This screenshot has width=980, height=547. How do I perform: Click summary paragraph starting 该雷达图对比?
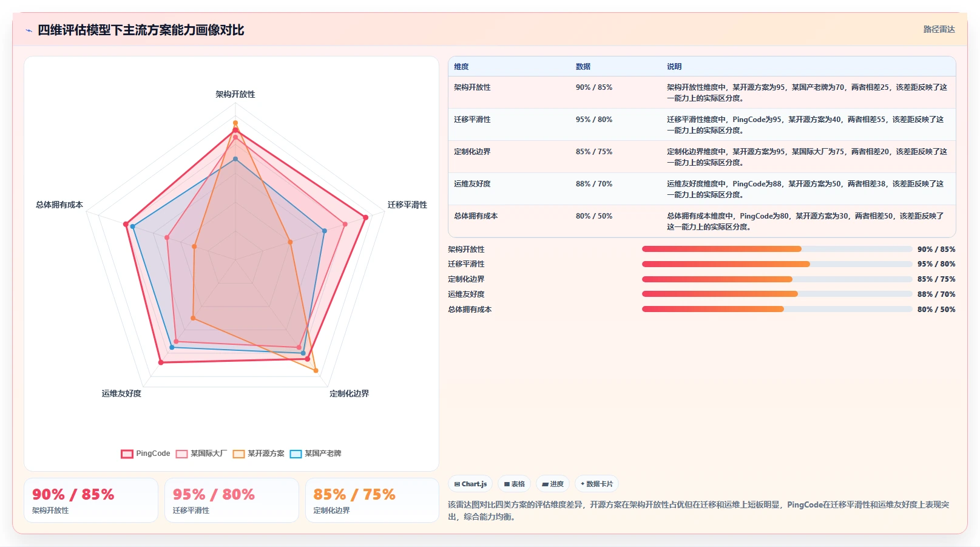click(699, 511)
